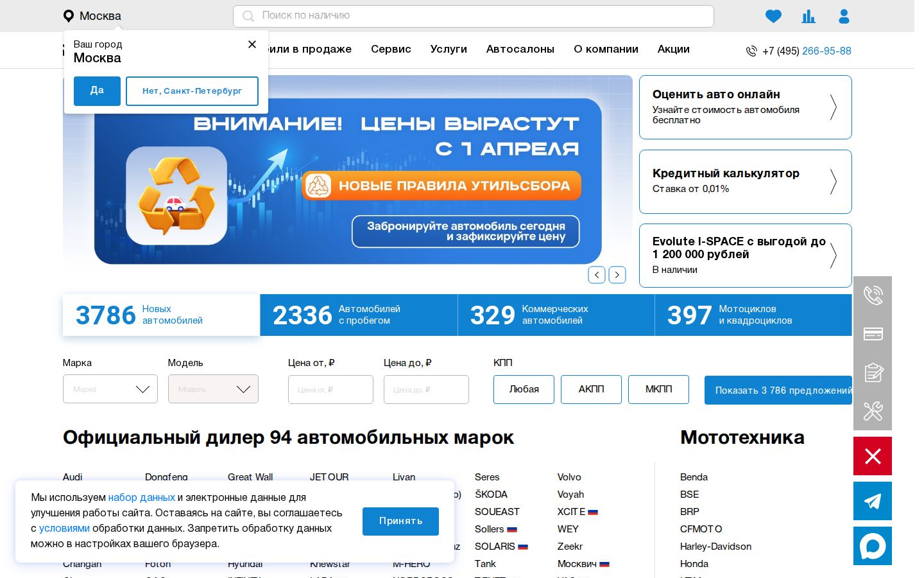Select the service sign-up clipboard icon

pos(873,372)
